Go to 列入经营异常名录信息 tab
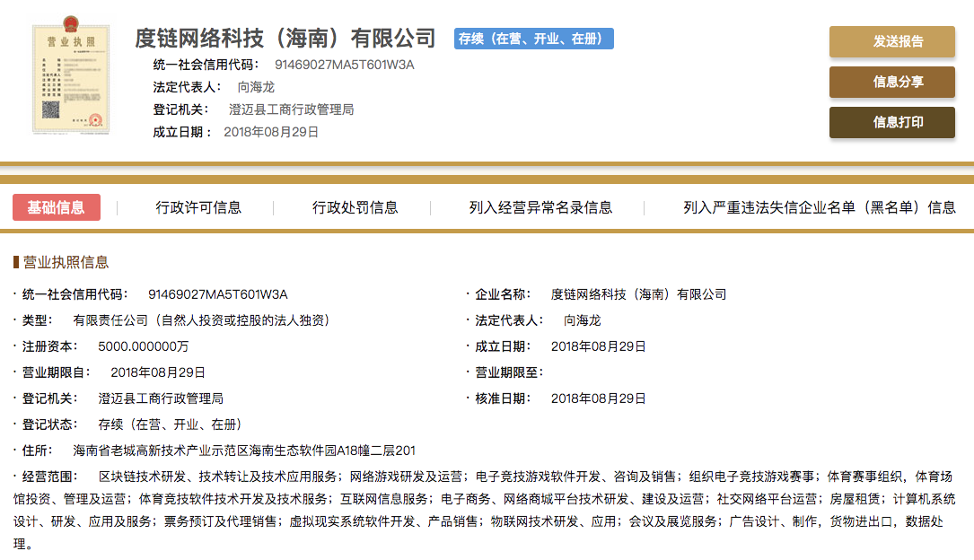Screen dimensions: 974x560 point(540,207)
